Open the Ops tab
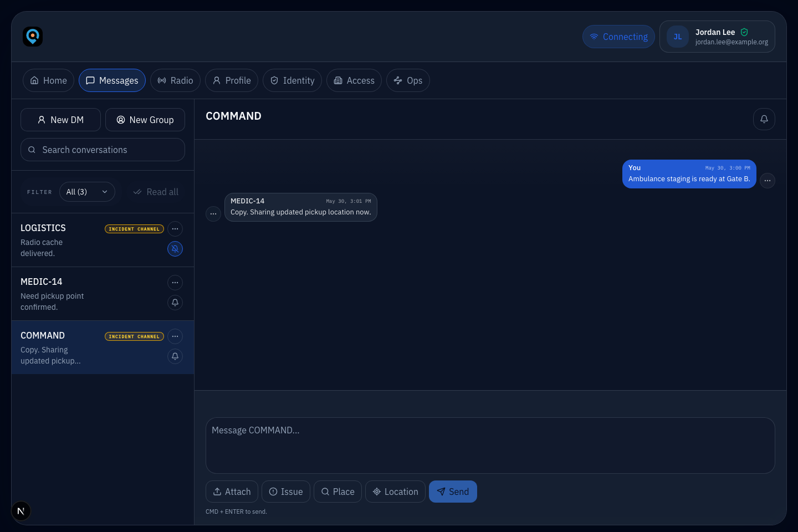The height and width of the screenshot is (532, 798). tap(408, 80)
